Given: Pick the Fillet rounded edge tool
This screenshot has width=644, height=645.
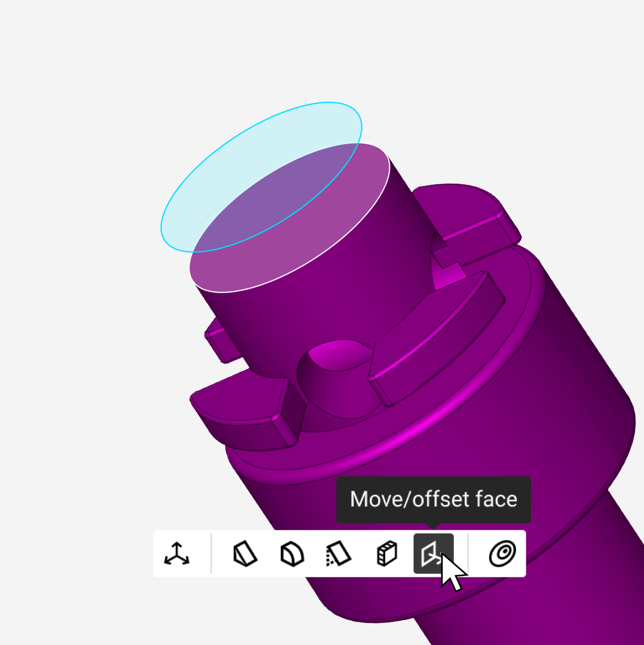Looking at the screenshot, I should tap(291, 553).
